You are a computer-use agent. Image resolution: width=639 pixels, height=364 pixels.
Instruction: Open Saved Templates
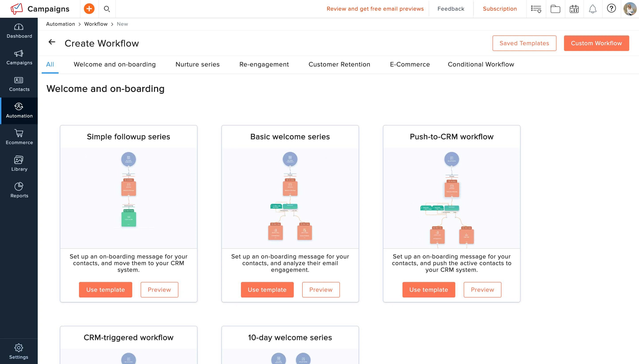[x=524, y=43]
